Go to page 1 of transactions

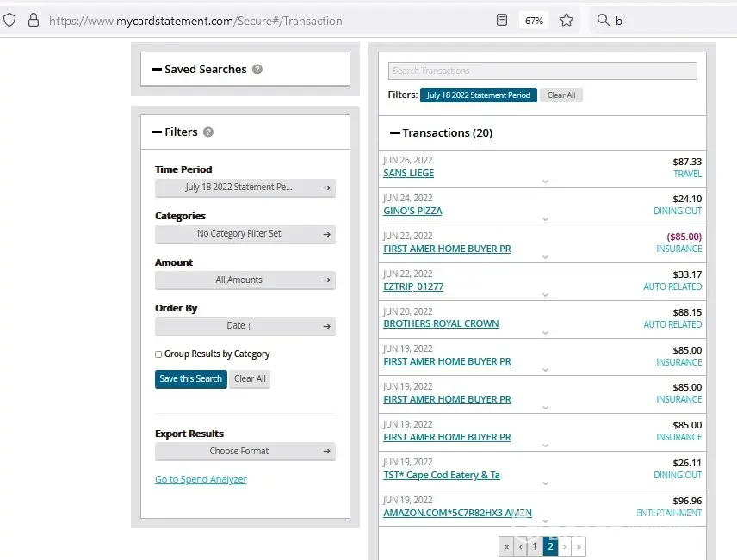pyautogui.click(x=535, y=546)
